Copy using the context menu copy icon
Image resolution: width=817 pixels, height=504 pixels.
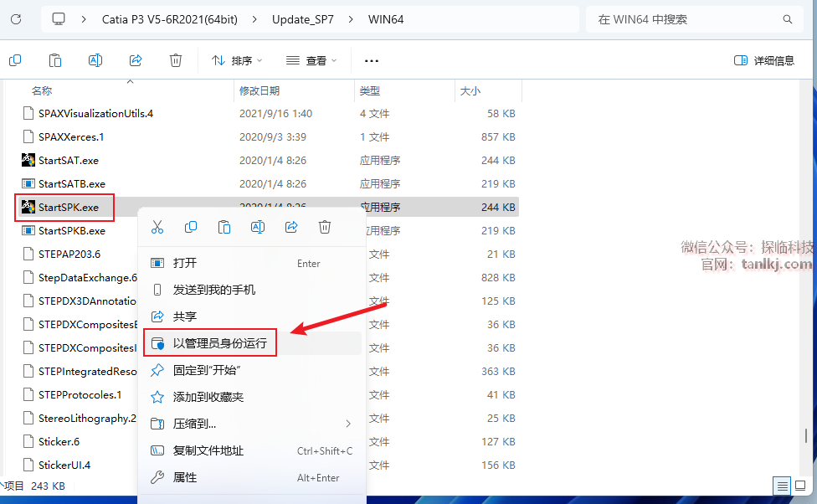tap(191, 227)
